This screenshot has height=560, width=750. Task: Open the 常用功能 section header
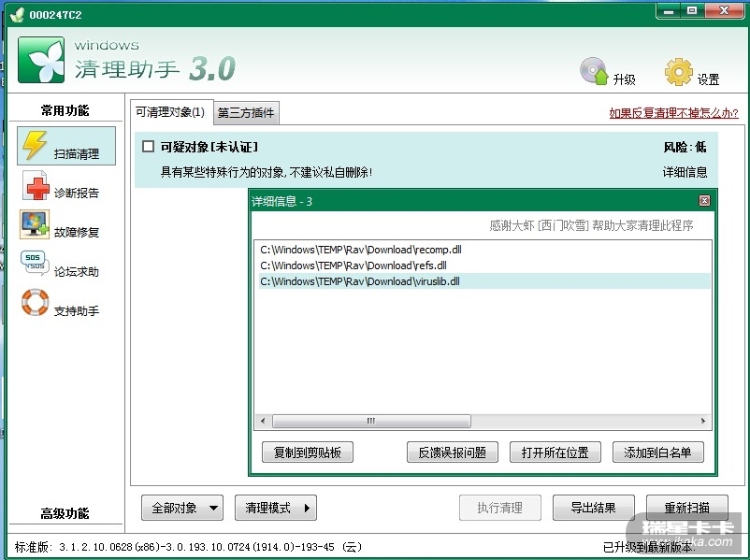(65, 110)
